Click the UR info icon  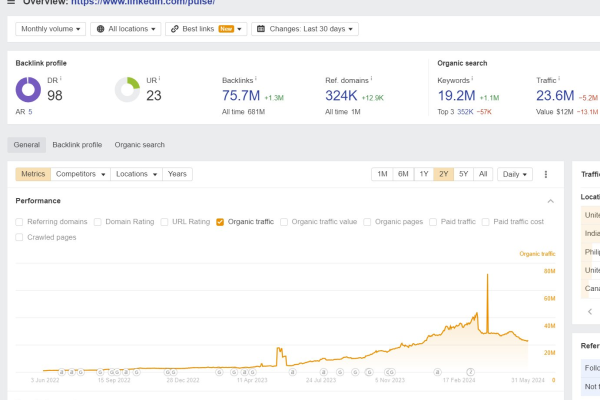click(159, 78)
